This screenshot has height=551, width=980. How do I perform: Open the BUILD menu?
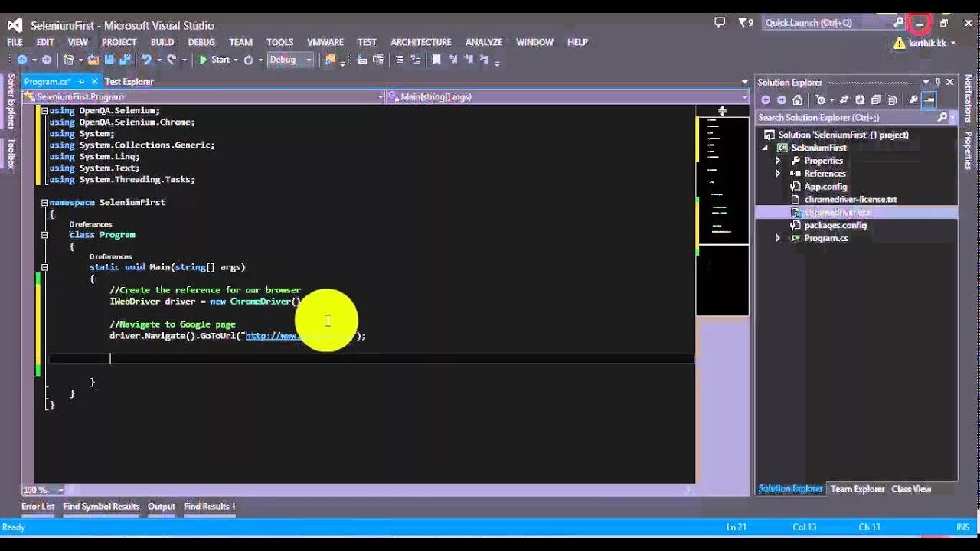pos(162,42)
